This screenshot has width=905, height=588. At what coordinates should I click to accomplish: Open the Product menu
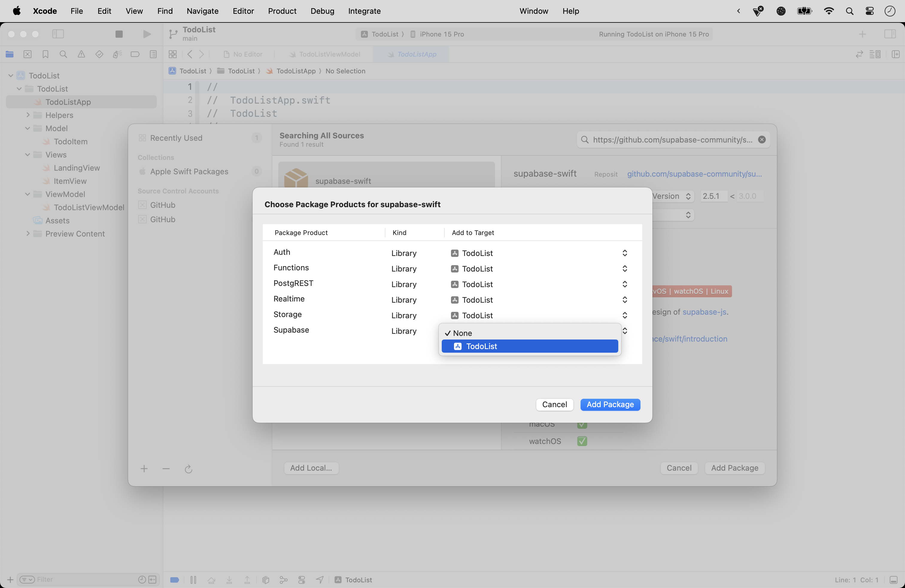(282, 11)
